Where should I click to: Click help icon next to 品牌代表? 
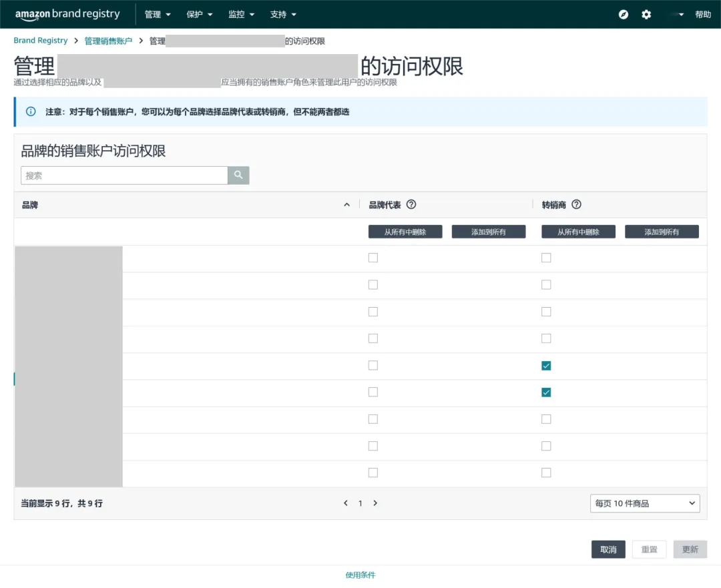pos(411,205)
